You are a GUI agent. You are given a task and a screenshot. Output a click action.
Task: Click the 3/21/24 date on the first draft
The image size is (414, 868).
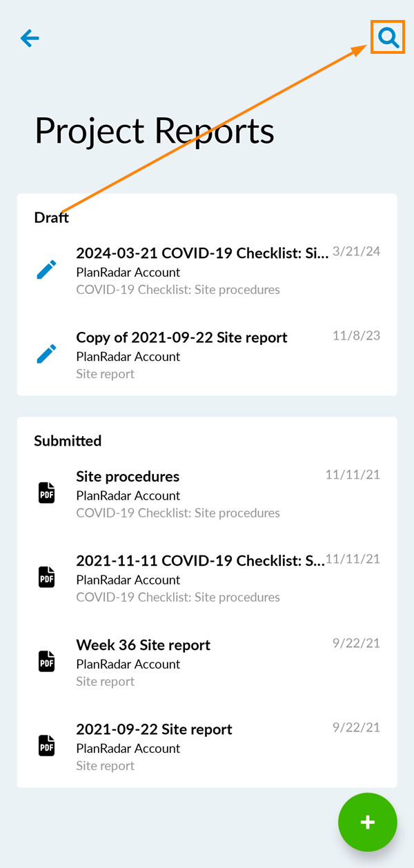tap(356, 251)
